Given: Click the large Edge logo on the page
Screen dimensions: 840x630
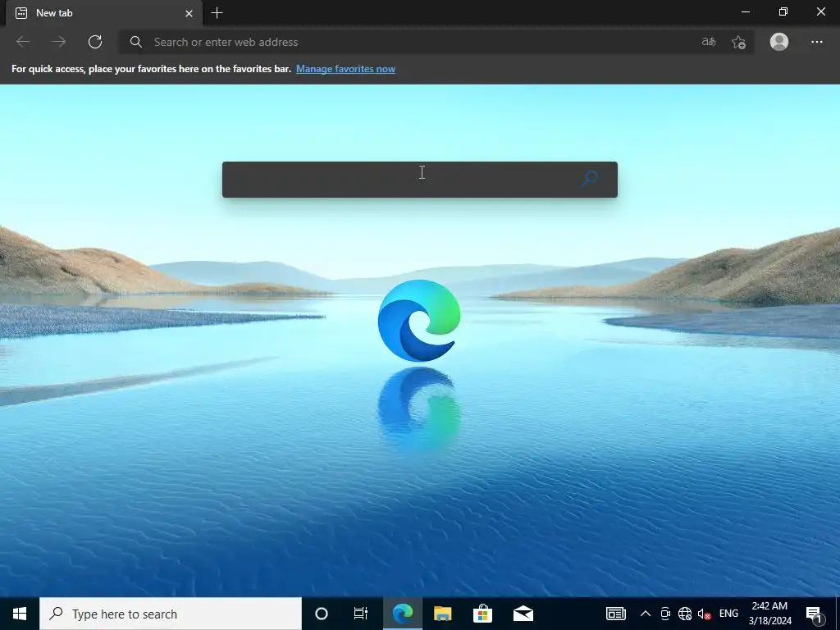Looking at the screenshot, I should click(419, 321).
